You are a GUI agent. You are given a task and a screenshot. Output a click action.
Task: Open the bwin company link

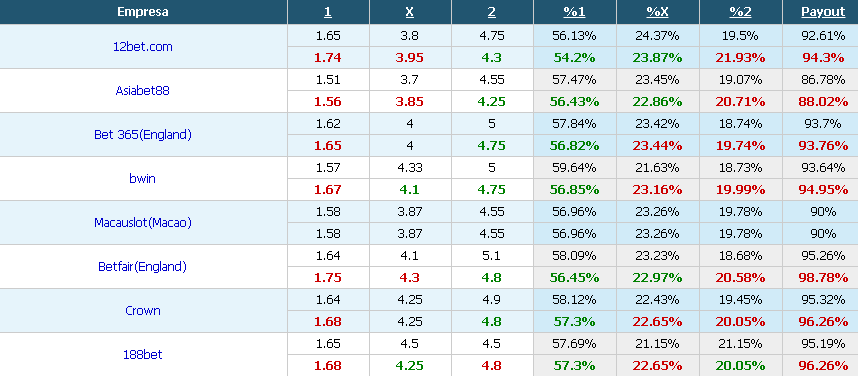tap(142, 178)
